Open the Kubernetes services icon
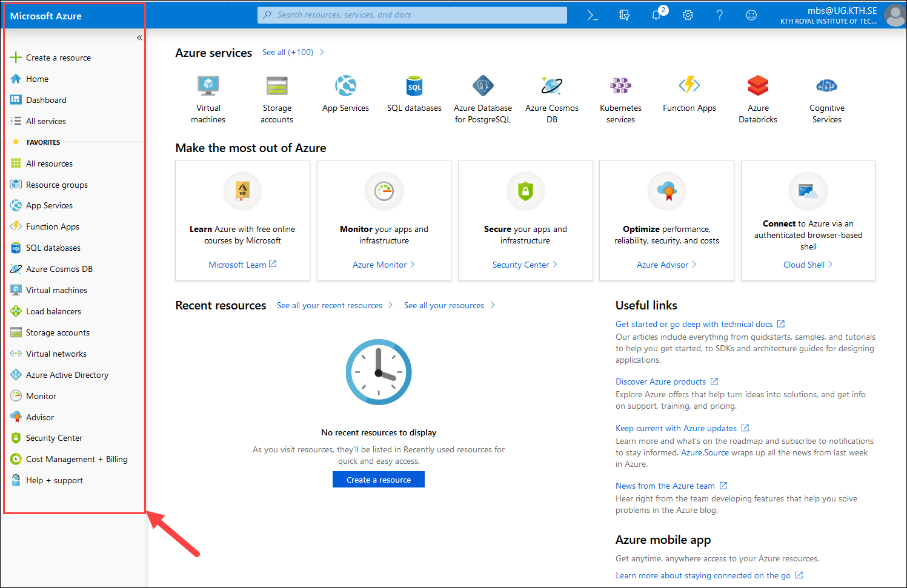907x588 pixels. pyautogui.click(x=620, y=86)
